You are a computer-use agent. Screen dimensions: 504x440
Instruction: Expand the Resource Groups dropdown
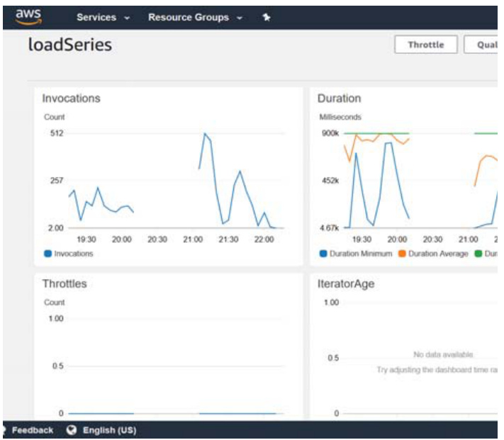pos(195,17)
